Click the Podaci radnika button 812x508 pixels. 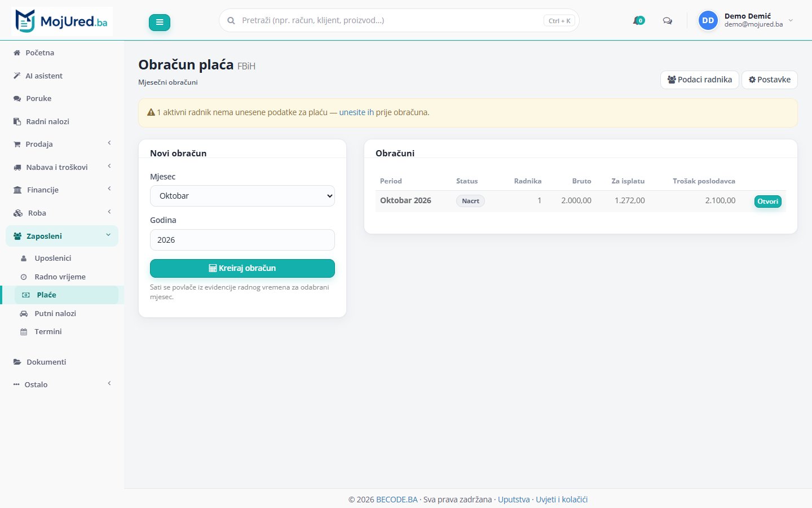pos(699,80)
